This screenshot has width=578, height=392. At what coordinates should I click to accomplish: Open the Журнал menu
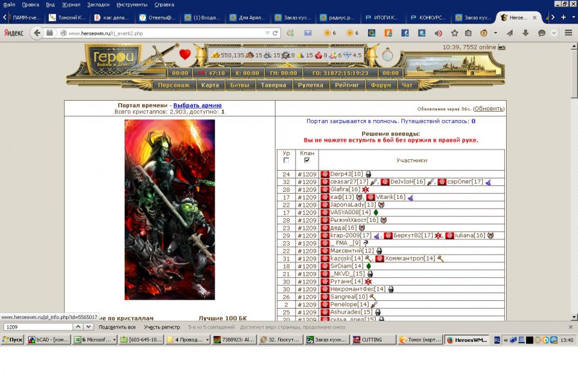coord(71,4)
